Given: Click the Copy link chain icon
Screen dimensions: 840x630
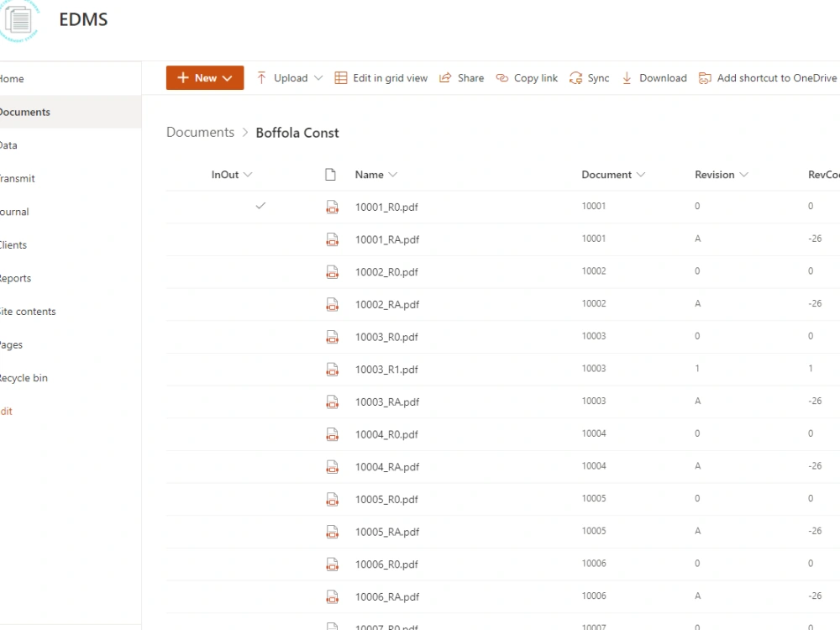Looking at the screenshot, I should 502,78.
